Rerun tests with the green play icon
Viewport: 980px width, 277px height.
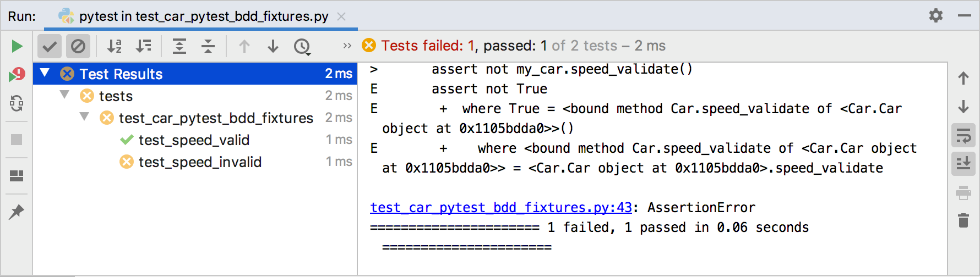click(17, 46)
